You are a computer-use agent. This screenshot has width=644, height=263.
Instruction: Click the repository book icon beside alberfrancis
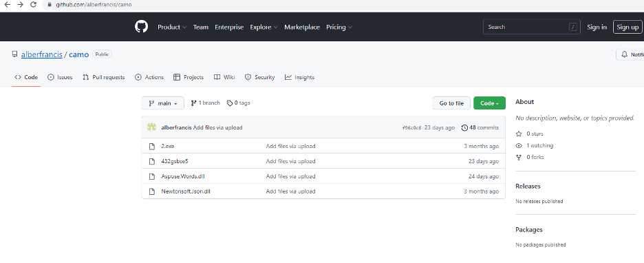(14, 54)
